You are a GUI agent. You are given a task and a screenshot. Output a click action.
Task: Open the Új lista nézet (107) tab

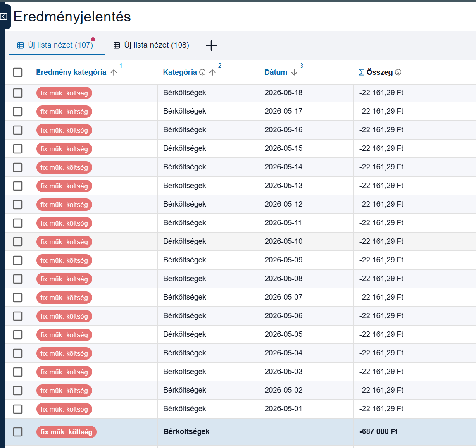[55, 45]
